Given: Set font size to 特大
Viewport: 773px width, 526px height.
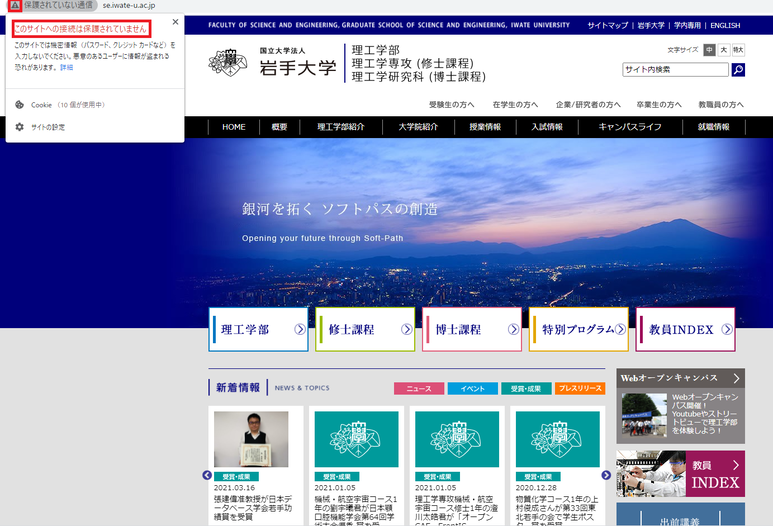Looking at the screenshot, I should pyautogui.click(x=738, y=50).
